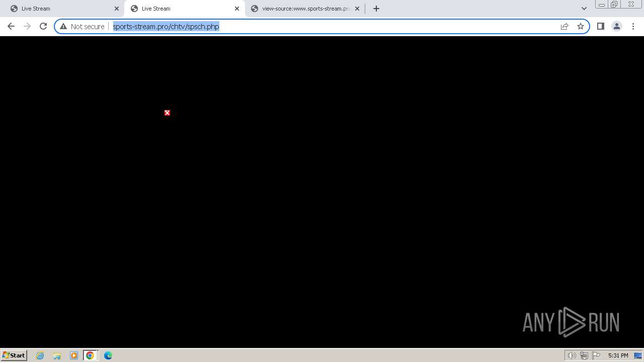
Task: Toggle the browser side panel
Action: pyautogui.click(x=600, y=26)
